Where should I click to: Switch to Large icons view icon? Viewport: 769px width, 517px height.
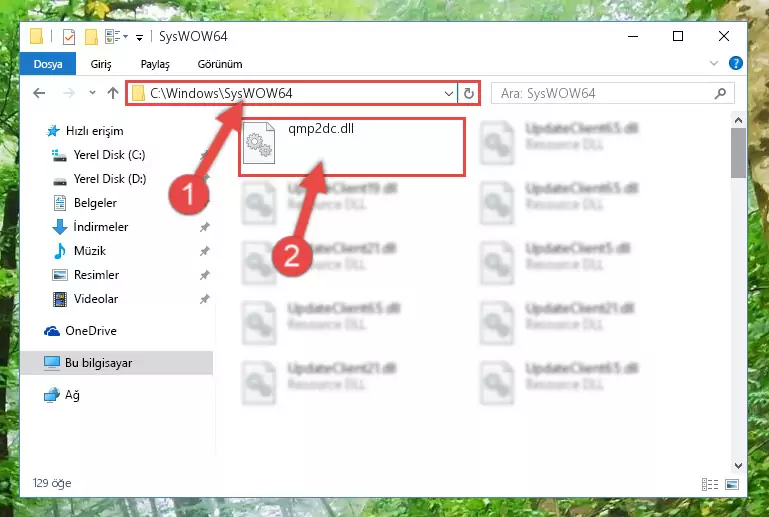[732, 485]
